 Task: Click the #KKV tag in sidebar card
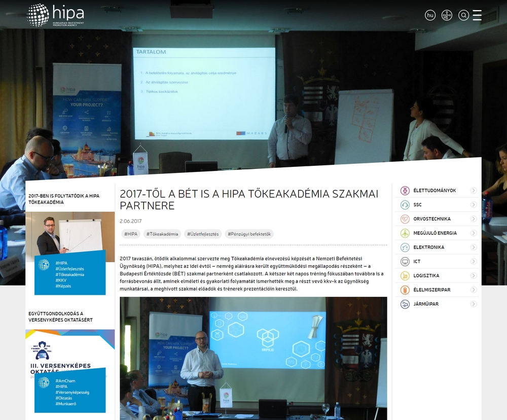(x=61, y=280)
